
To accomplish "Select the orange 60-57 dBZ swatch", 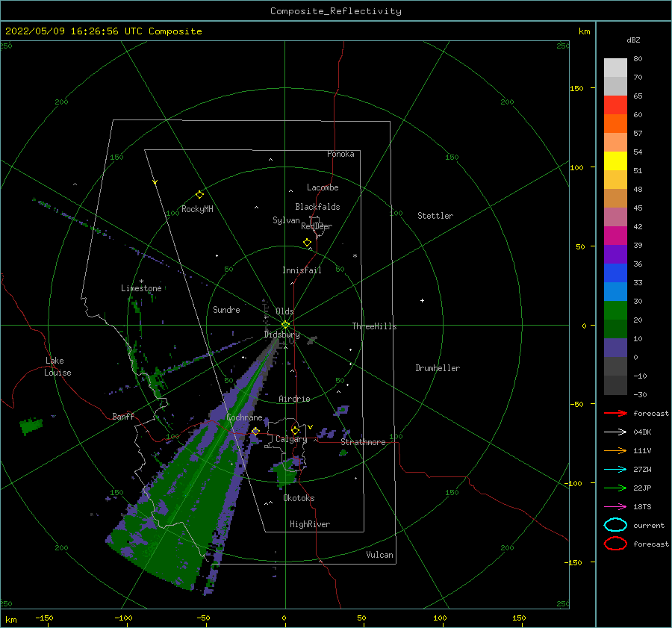I will [615, 124].
